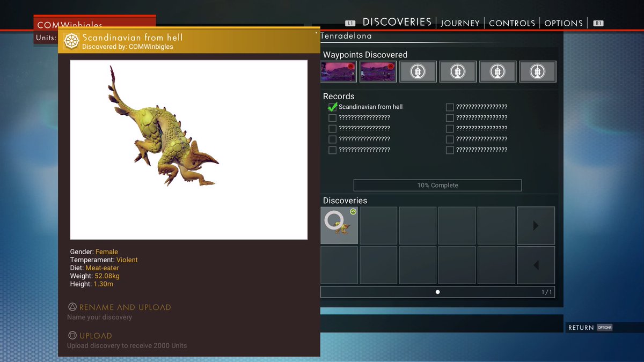
Task: Click the square icon for Upload
Action: [x=72, y=336]
